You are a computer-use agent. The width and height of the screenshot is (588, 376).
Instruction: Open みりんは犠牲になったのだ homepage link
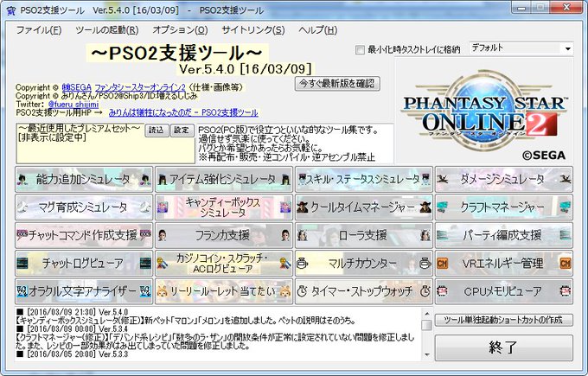(183, 112)
